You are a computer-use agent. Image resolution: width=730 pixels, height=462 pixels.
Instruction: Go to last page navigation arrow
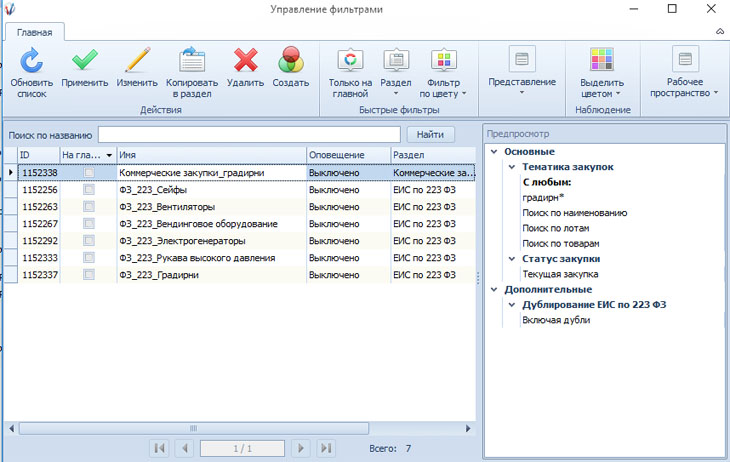coord(326,449)
